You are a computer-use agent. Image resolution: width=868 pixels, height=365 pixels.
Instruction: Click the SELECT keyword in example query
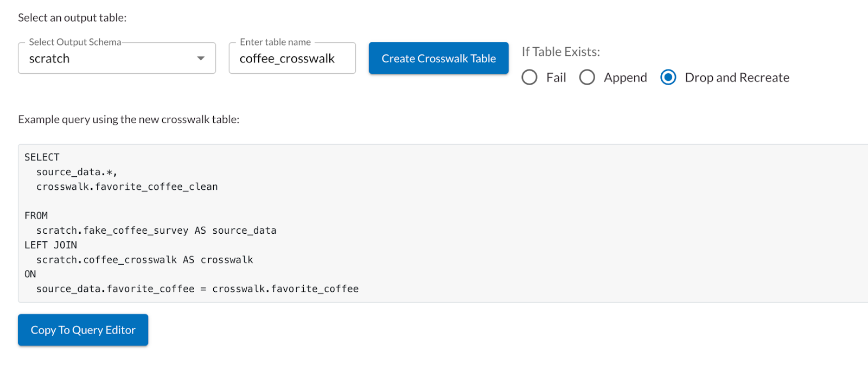42,157
